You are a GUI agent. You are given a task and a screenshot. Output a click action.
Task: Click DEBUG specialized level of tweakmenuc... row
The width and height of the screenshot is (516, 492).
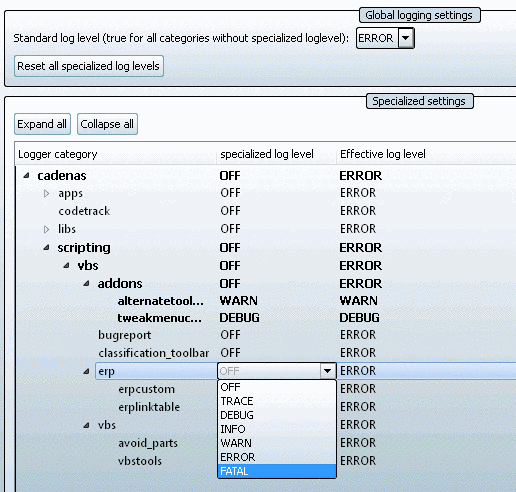pyautogui.click(x=239, y=318)
